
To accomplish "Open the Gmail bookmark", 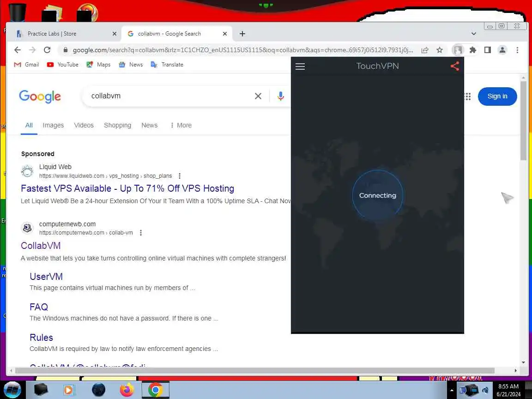I will pos(26,65).
